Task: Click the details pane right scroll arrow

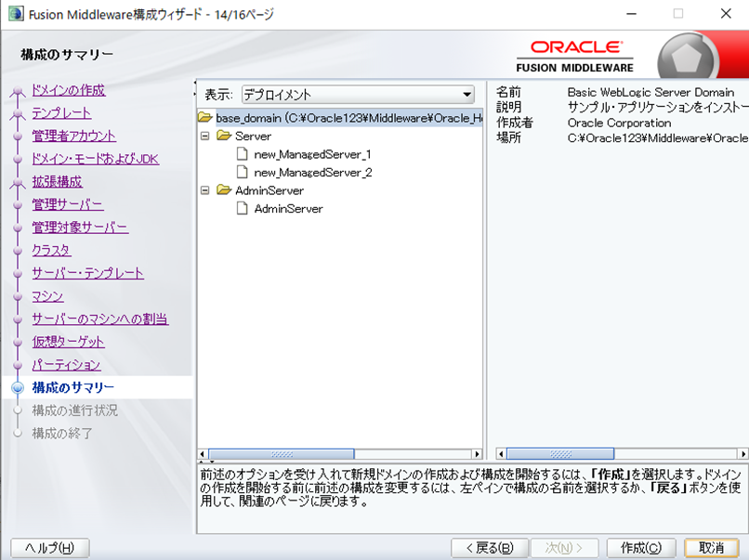Action: click(742, 454)
